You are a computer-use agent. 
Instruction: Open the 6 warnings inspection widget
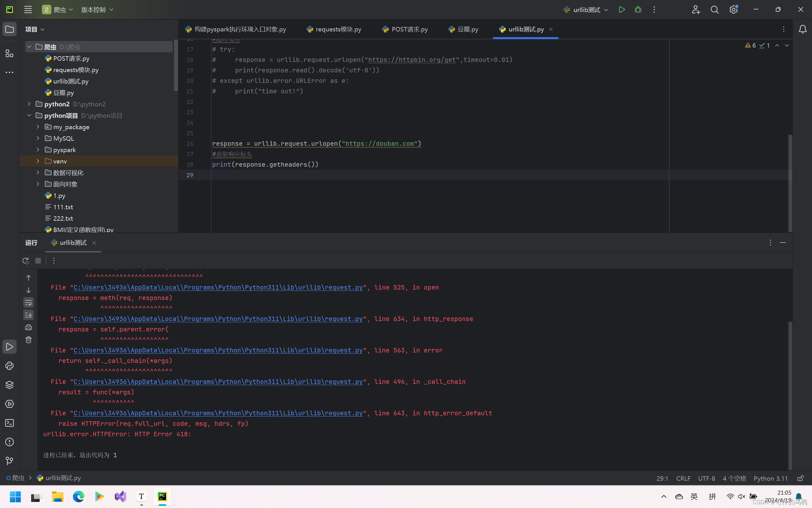[x=750, y=45]
